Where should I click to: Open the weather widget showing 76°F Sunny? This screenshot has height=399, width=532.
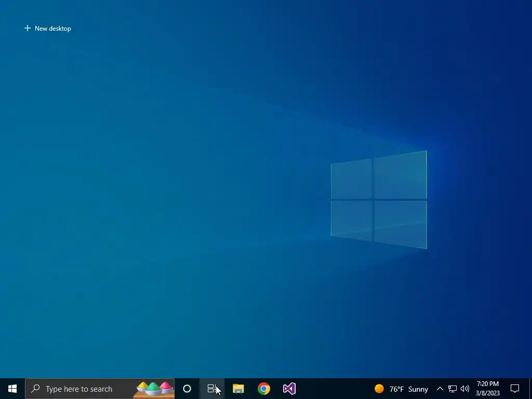pyautogui.click(x=402, y=389)
